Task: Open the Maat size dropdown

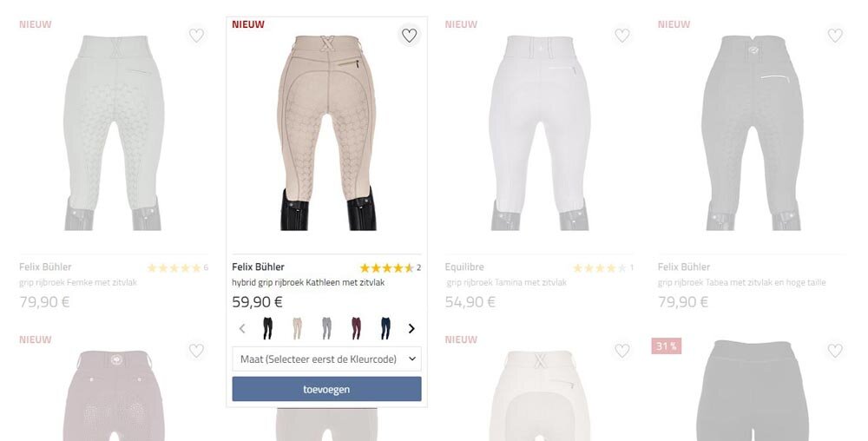Action: pos(326,359)
